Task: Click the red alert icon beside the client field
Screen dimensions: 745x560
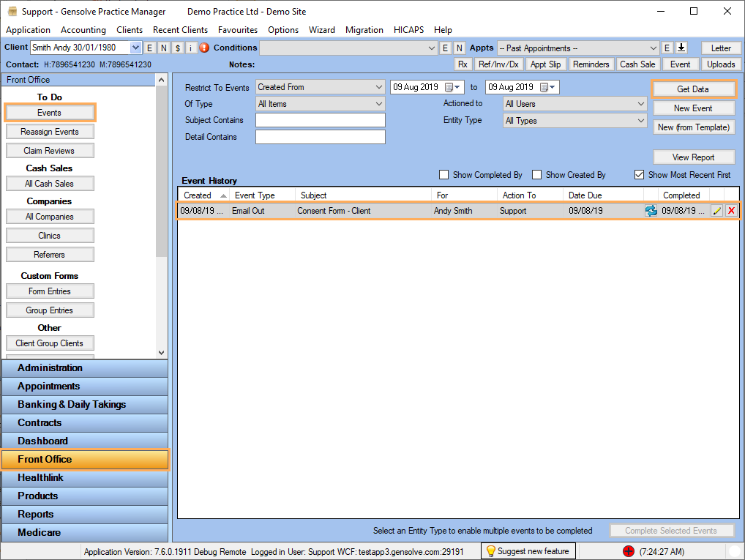Action: pyautogui.click(x=204, y=48)
